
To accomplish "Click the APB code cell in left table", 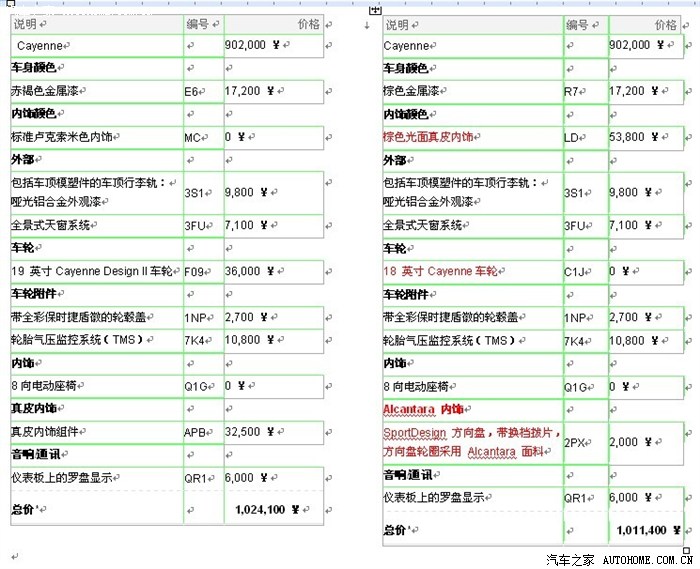I will (x=204, y=432).
